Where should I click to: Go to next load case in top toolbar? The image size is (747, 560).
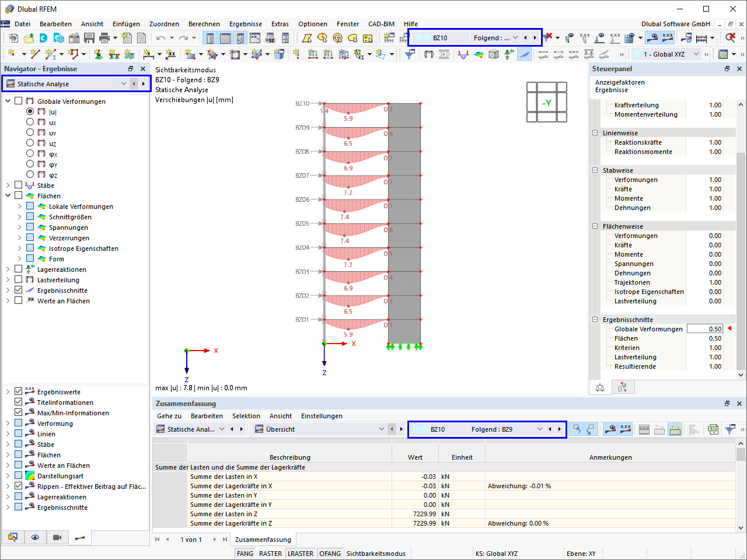535,38
